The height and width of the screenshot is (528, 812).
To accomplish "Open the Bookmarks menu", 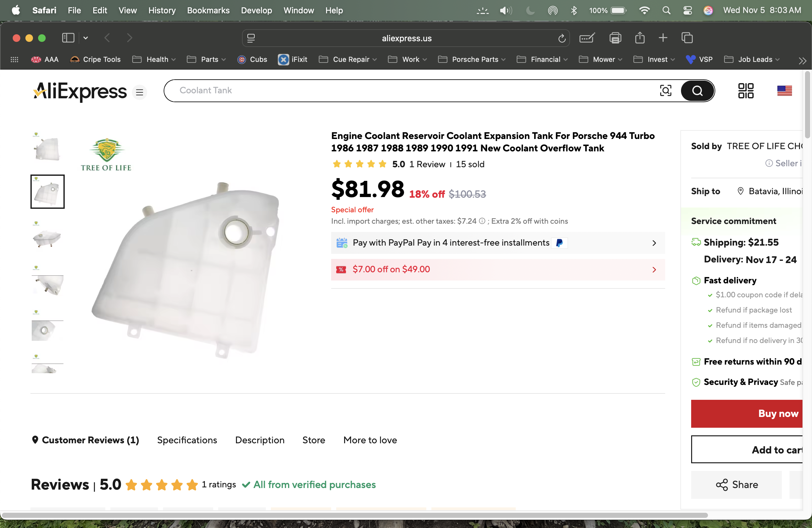I will (x=208, y=10).
